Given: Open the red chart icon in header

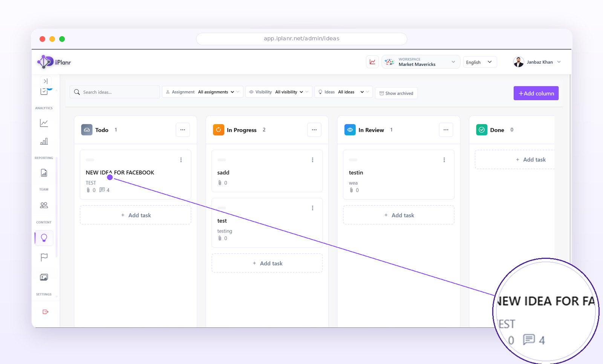Looking at the screenshot, I should point(372,62).
